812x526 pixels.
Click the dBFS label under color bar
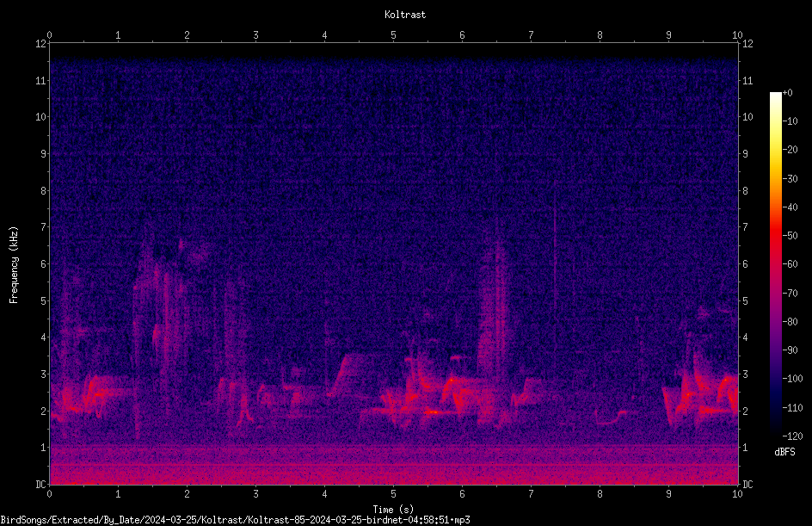click(784, 452)
